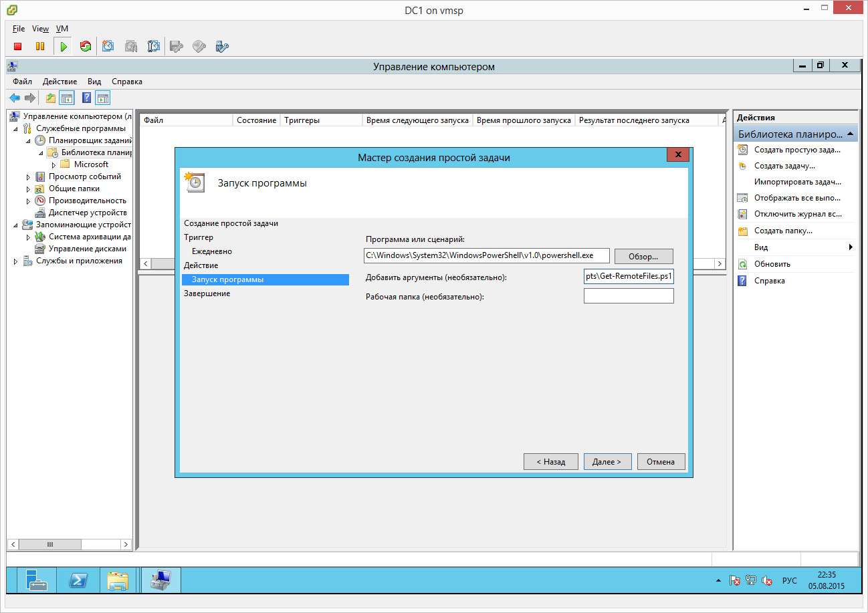Select the Триггер step in wizard
The height and width of the screenshot is (613, 868).
pyautogui.click(x=199, y=237)
